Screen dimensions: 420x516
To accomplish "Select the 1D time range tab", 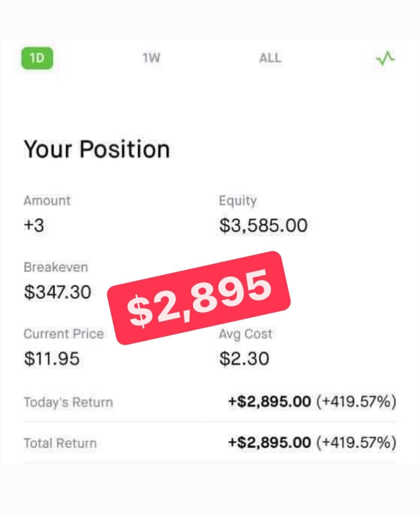I will [x=37, y=59].
